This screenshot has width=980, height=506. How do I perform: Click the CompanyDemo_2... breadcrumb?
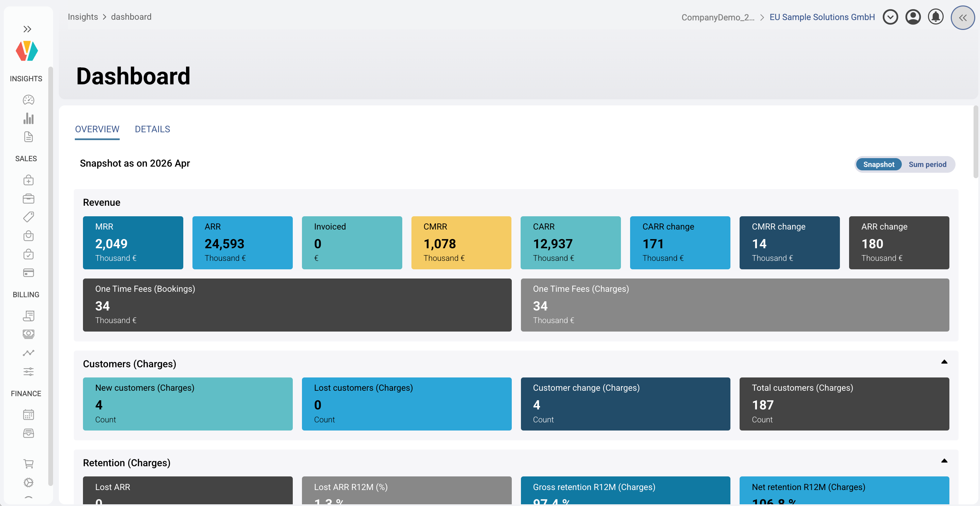[718, 17]
